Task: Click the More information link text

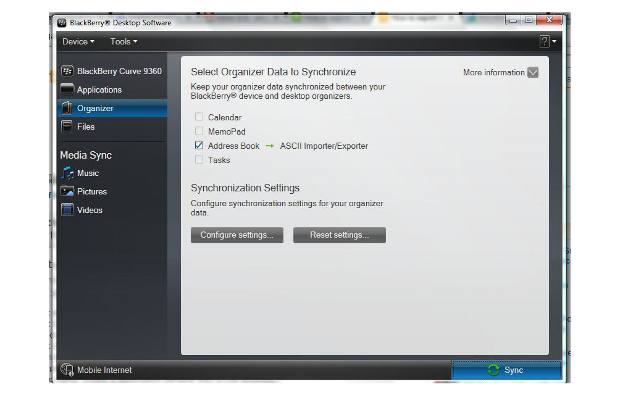Action: tap(493, 72)
